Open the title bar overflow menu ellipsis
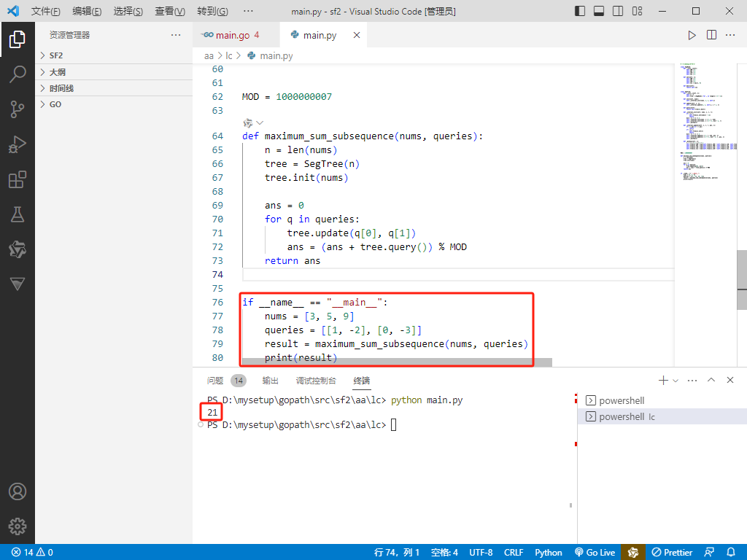This screenshot has width=747, height=560. coord(248,11)
